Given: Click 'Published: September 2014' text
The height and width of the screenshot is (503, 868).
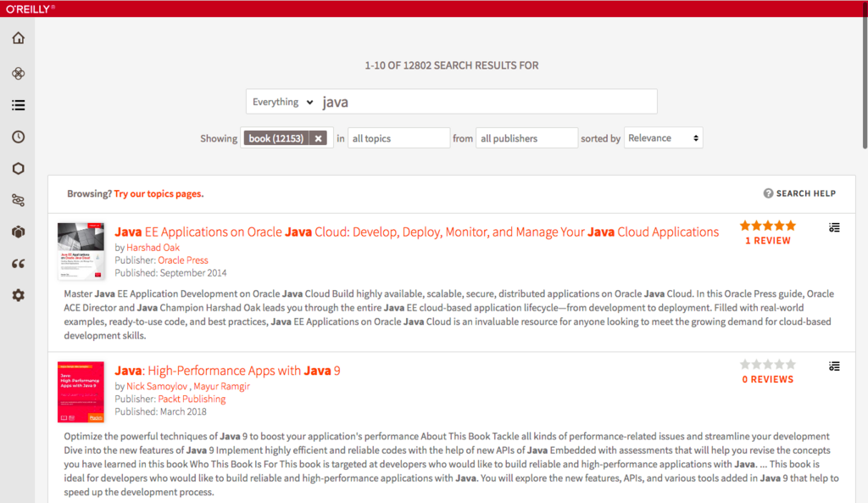Looking at the screenshot, I should [170, 273].
